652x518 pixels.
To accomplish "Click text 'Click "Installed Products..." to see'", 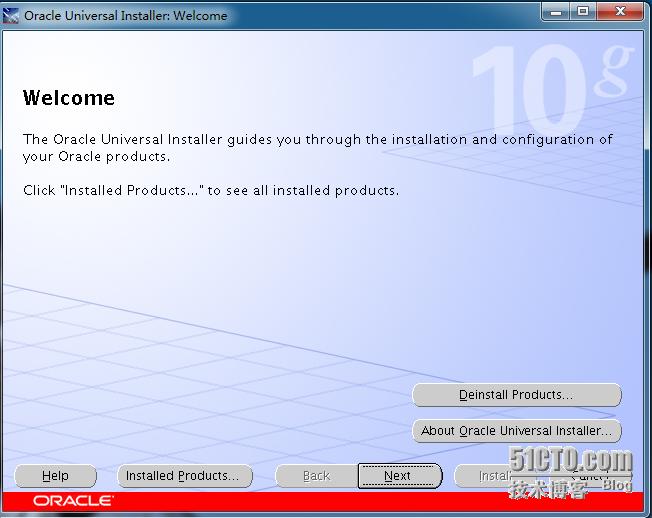I will [136, 190].
